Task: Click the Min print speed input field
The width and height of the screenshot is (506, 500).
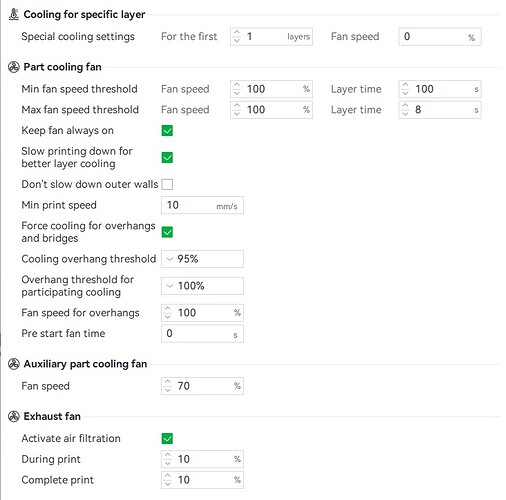Action: click(x=202, y=205)
